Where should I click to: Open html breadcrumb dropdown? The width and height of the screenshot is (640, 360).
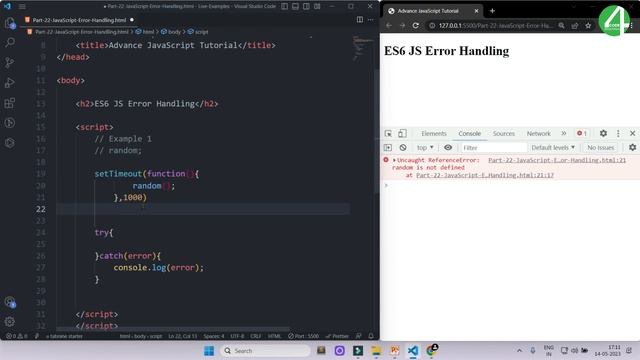[x=145, y=31]
